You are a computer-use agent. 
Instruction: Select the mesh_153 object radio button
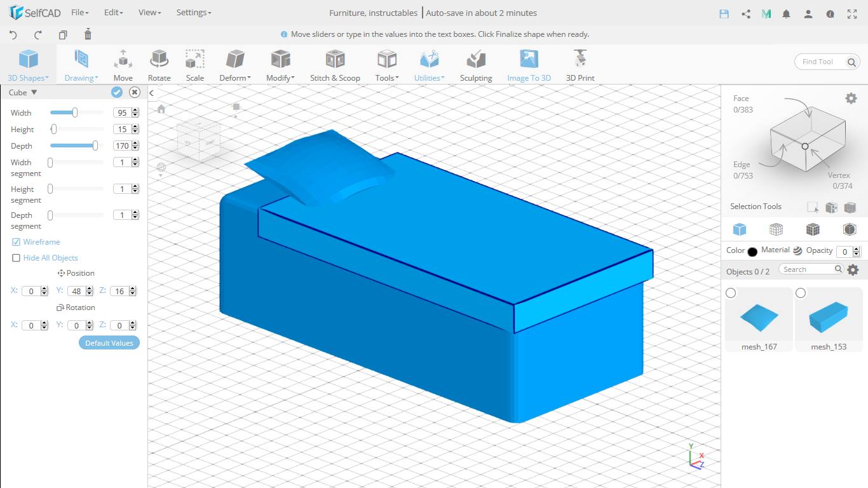tap(801, 293)
